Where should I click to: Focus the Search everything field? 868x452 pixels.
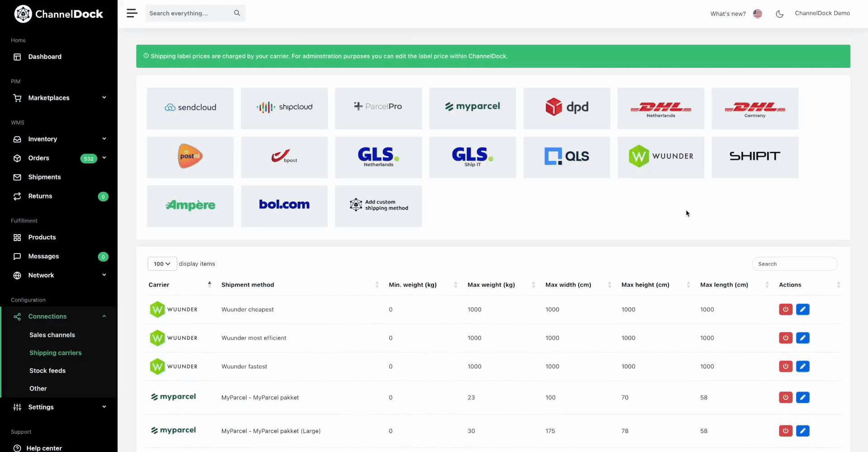[195, 13]
